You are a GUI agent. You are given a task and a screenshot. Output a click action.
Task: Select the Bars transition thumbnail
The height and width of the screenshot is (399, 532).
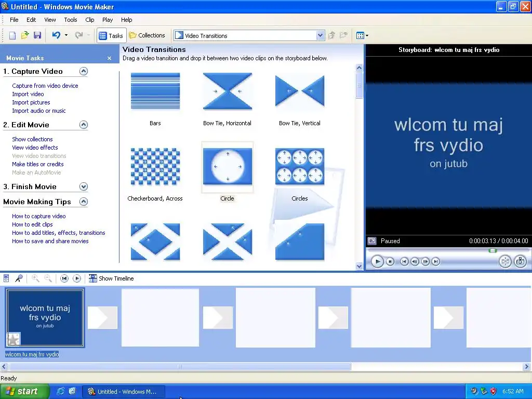click(155, 91)
